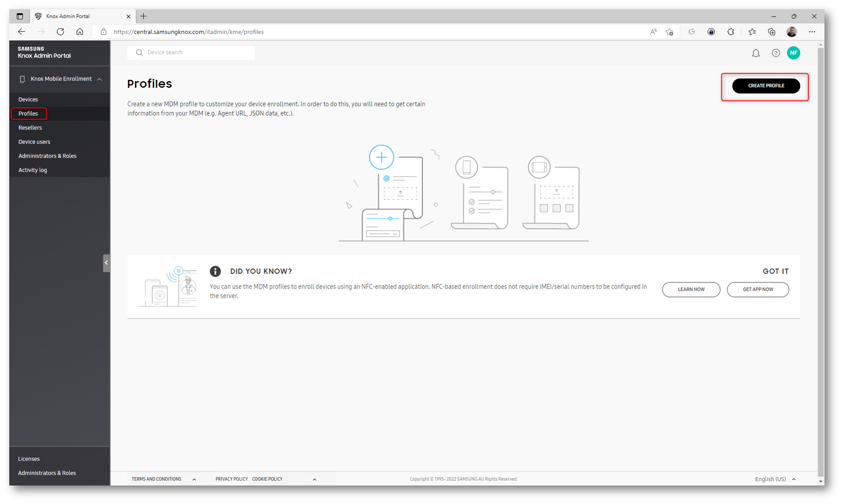Collapse the Knox Mobile Enrollment section

pos(100,79)
